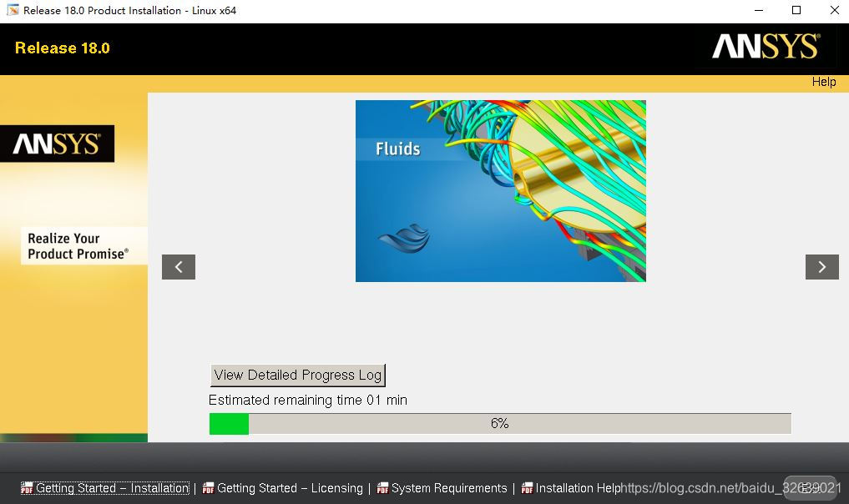
Task: Click the PDF icon beside Getting Started – Installation
Action: point(27,488)
